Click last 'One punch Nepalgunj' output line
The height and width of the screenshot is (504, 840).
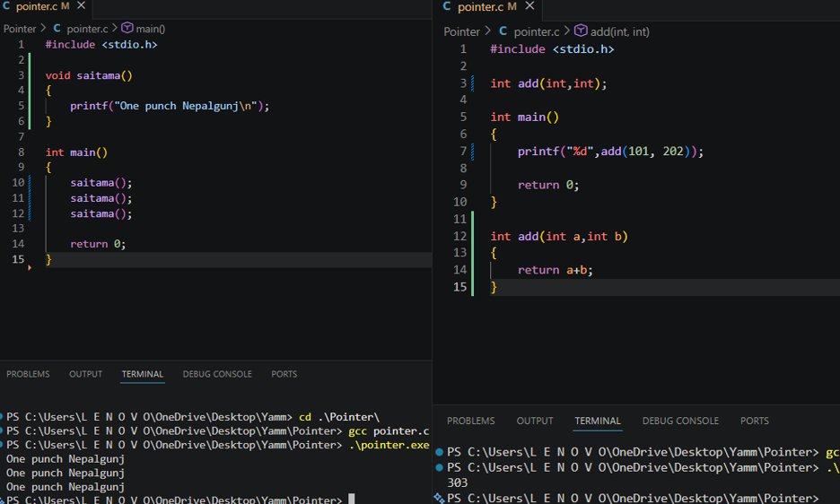click(65, 487)
